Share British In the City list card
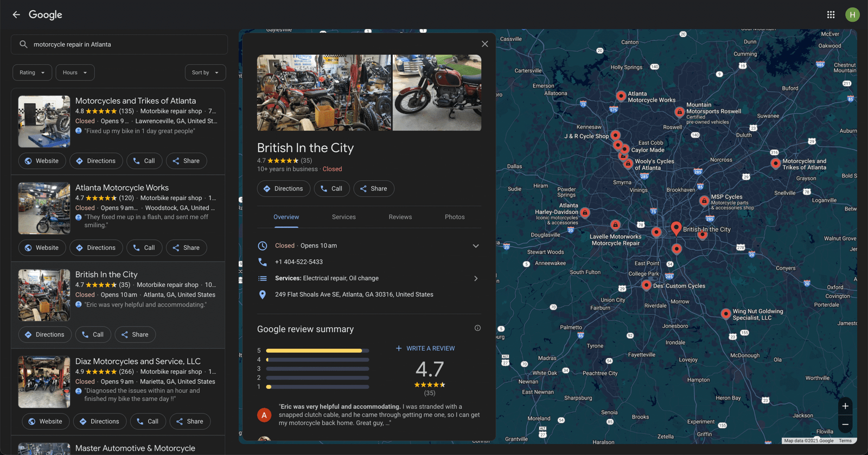The image size is (868, 455). click(x=135, y=334)
